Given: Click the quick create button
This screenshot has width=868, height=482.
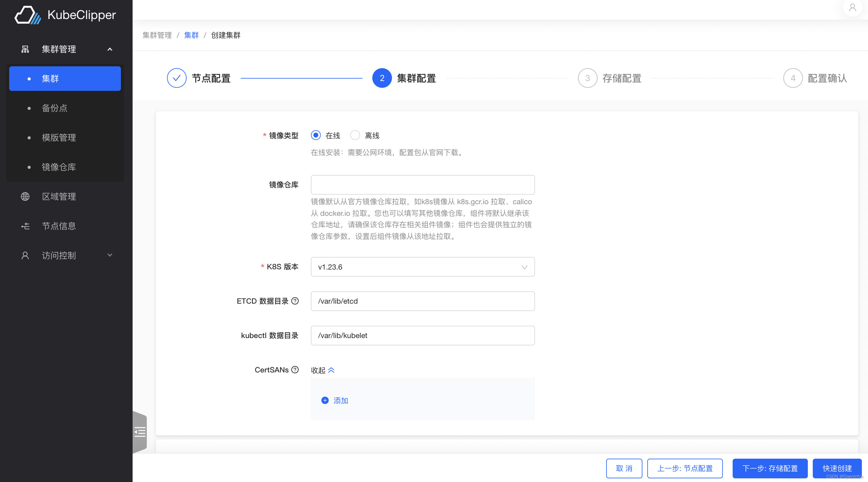Looking at the screenshot, I should tap(837, 468).
